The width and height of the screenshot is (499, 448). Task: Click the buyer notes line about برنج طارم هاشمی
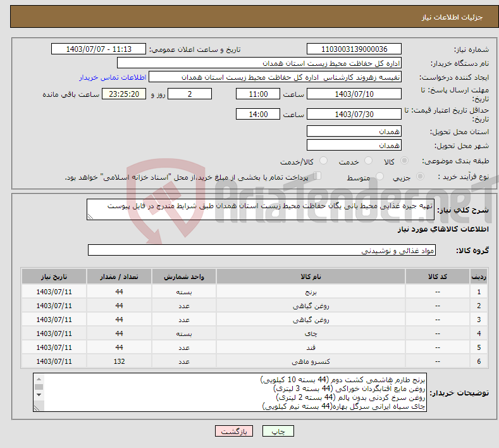tap(343, 380)
